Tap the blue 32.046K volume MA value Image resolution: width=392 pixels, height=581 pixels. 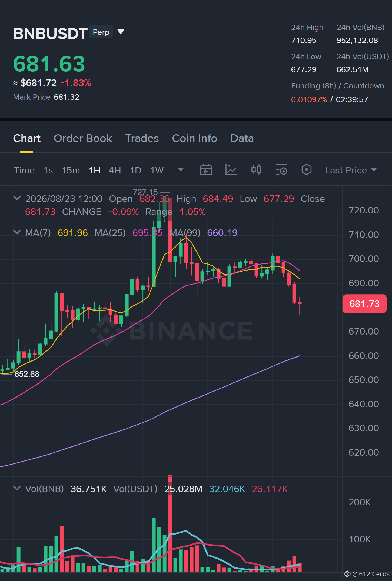click(227, 489)
